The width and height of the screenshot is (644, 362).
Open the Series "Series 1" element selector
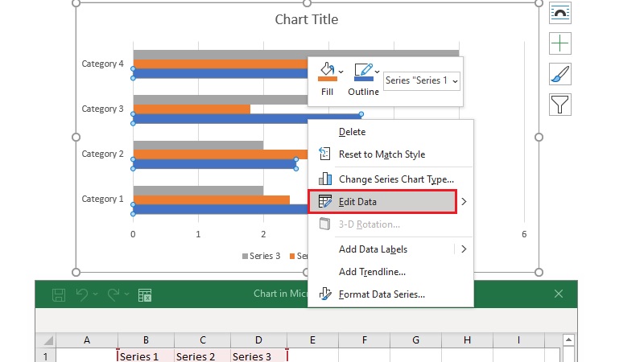tap(421, 80)
